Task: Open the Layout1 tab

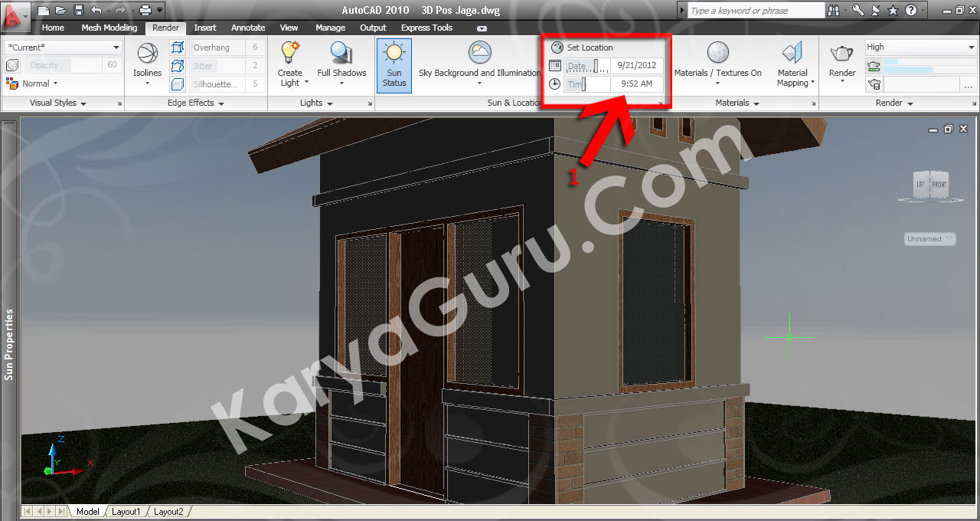Action: click(x=126, y=511)
